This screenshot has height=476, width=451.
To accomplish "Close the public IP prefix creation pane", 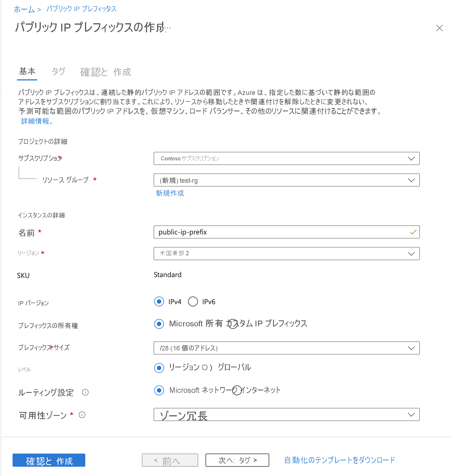I will [x=439, y=28].
